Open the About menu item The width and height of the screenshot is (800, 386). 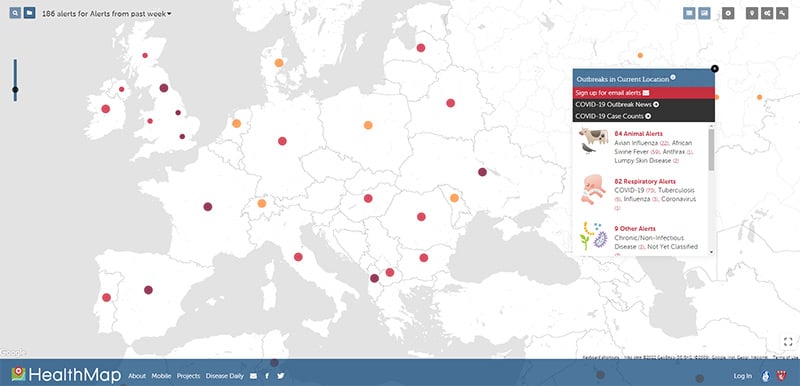137,376
